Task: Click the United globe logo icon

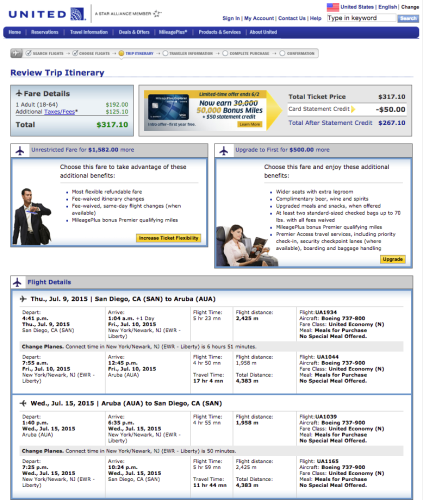Action: [x=77, y=14]
